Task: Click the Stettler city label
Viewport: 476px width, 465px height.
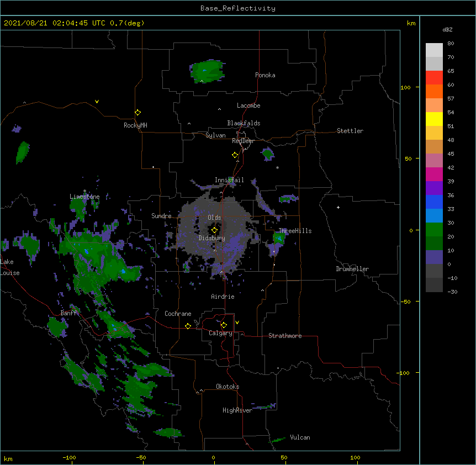Action: (350, 131)
